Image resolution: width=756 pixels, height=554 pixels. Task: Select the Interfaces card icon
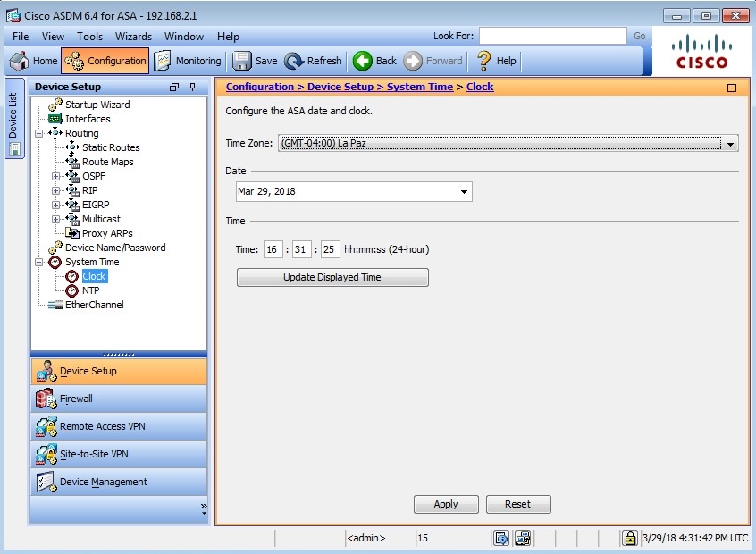pyautogui.click(x=55, y=119)
